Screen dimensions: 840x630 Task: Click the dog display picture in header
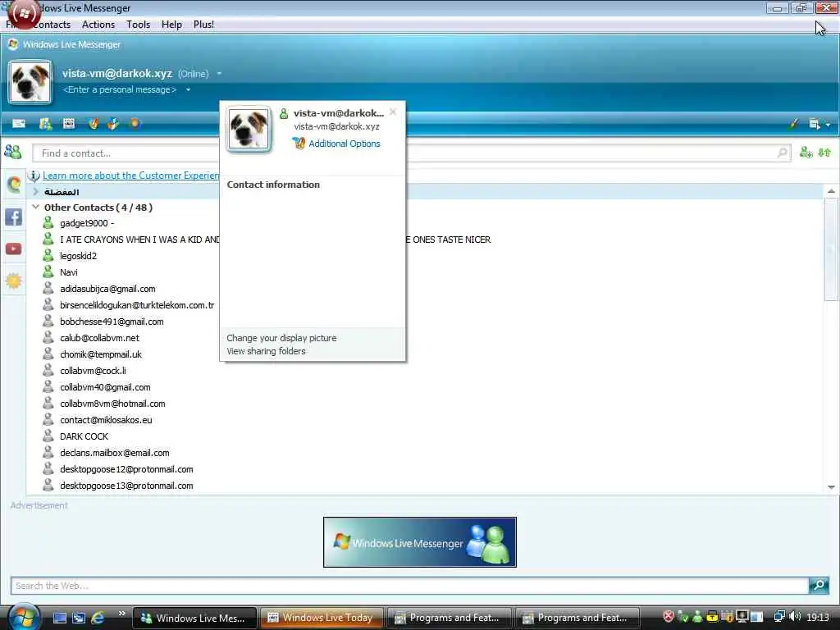(30, 82)
